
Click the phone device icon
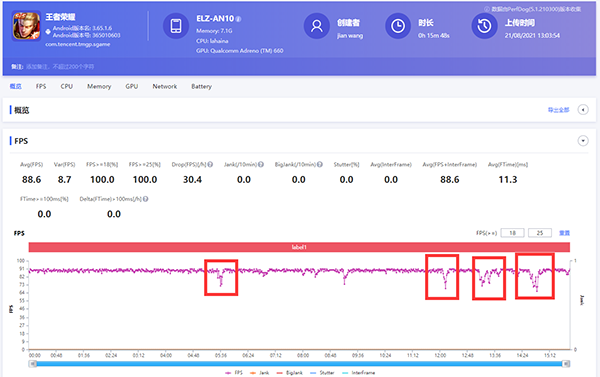(176, 26)
